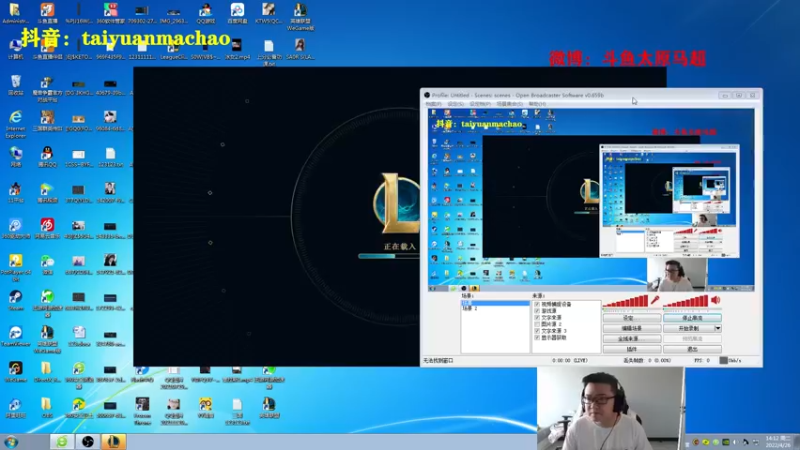800x450 pixels.
Task: Expand the arrow beside 开始录制 button
Action: pos(718,328)
